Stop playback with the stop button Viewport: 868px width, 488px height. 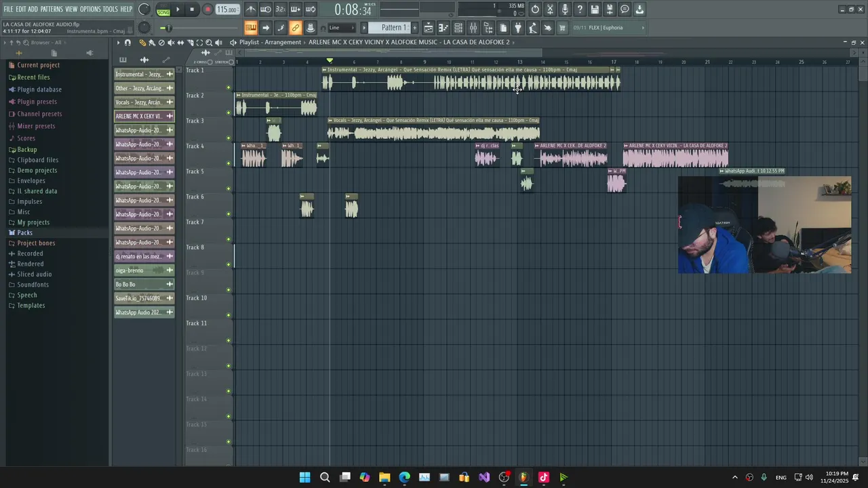[193, 9]
